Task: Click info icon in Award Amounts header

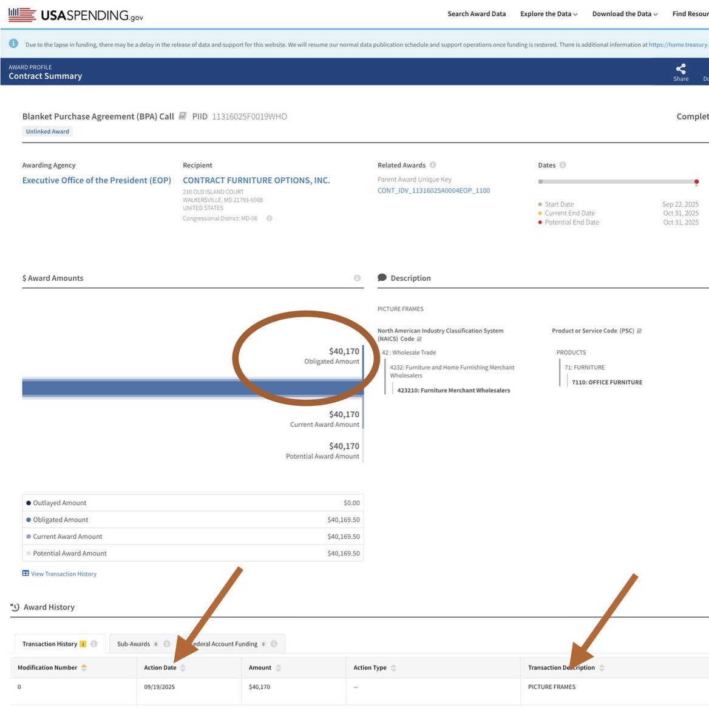Action: click(357, 278)
